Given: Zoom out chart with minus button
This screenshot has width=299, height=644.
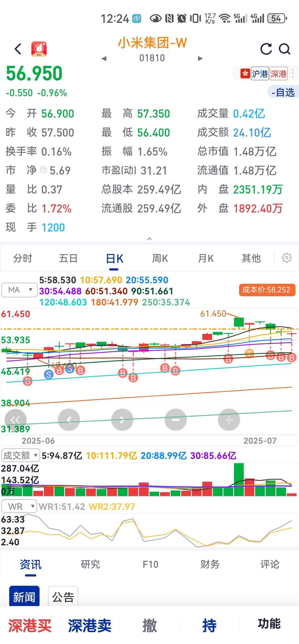Looking at the screenshot, I should [176, 420].
